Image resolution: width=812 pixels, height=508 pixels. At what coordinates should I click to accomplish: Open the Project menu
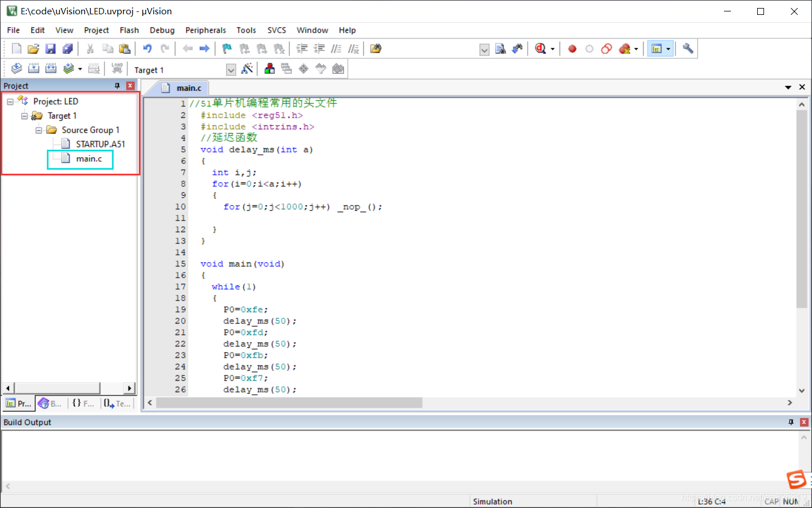tap(97, 30)
